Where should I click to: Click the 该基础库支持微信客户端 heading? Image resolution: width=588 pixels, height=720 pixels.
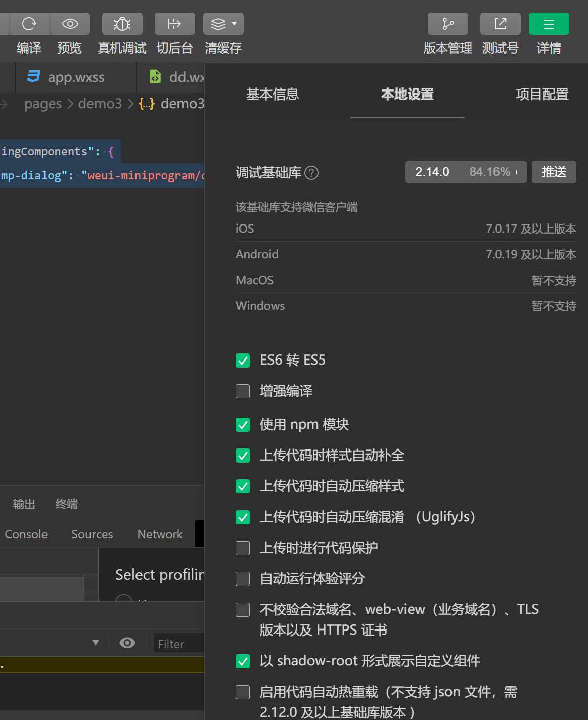(297, 207)
